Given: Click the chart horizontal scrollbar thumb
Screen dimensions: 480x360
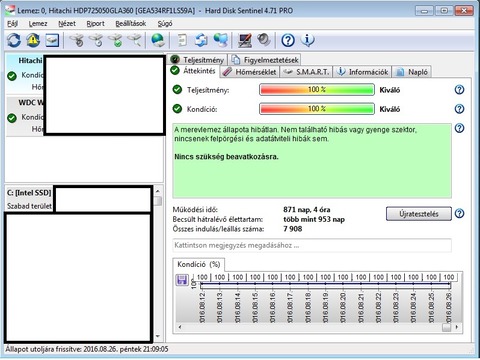Looking at the screenshot, I should (447, 327).
